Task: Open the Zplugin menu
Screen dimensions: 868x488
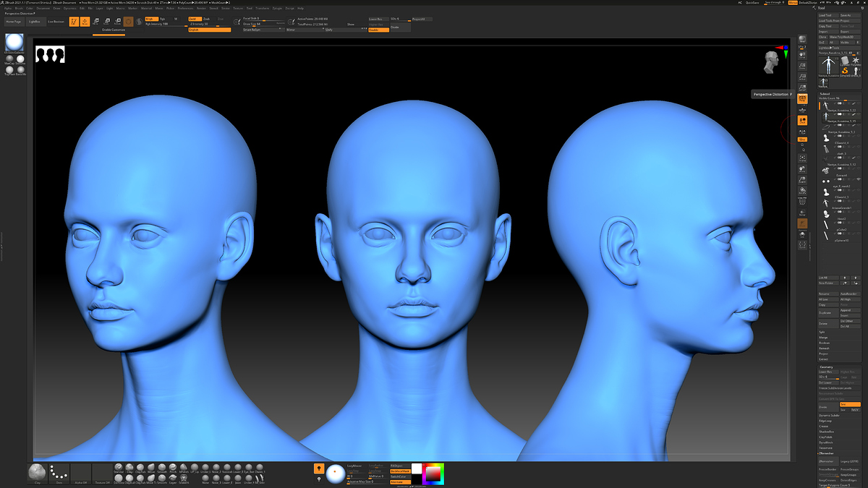Action: [x=277, y=8]
